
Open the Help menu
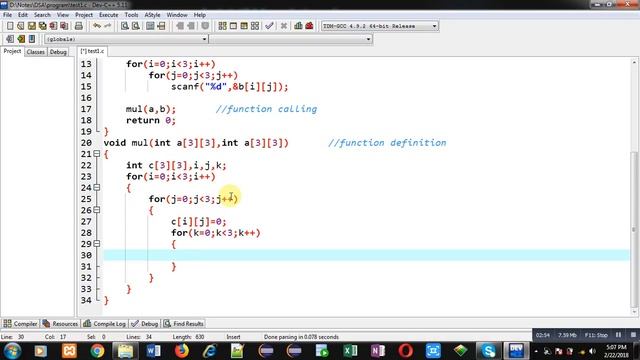pos(200,15)
